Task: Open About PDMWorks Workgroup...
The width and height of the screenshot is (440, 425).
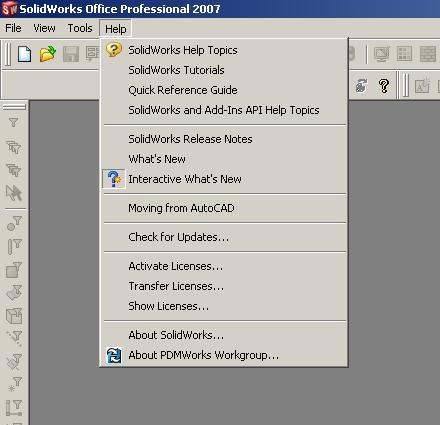Action: click(x=224, y=355)
